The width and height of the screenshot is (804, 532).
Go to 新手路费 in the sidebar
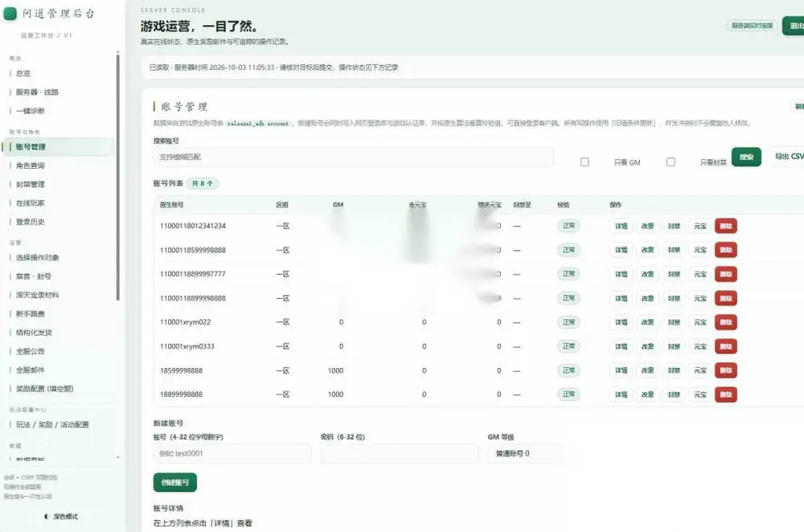[x=31, y=313]
